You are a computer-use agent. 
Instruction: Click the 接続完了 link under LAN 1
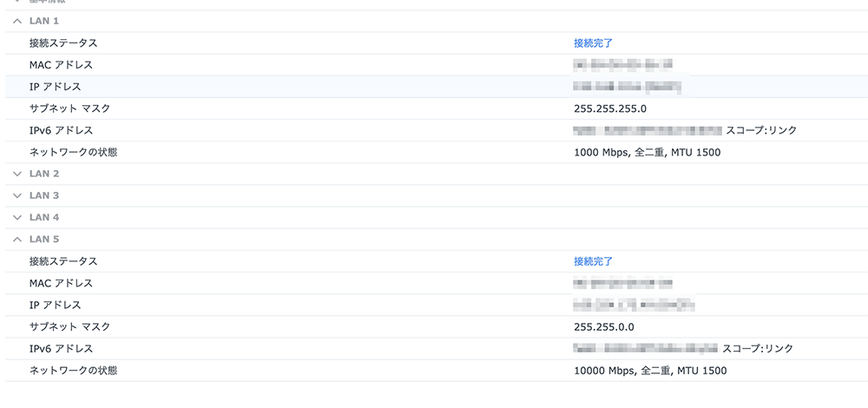[x=593, y=43]
